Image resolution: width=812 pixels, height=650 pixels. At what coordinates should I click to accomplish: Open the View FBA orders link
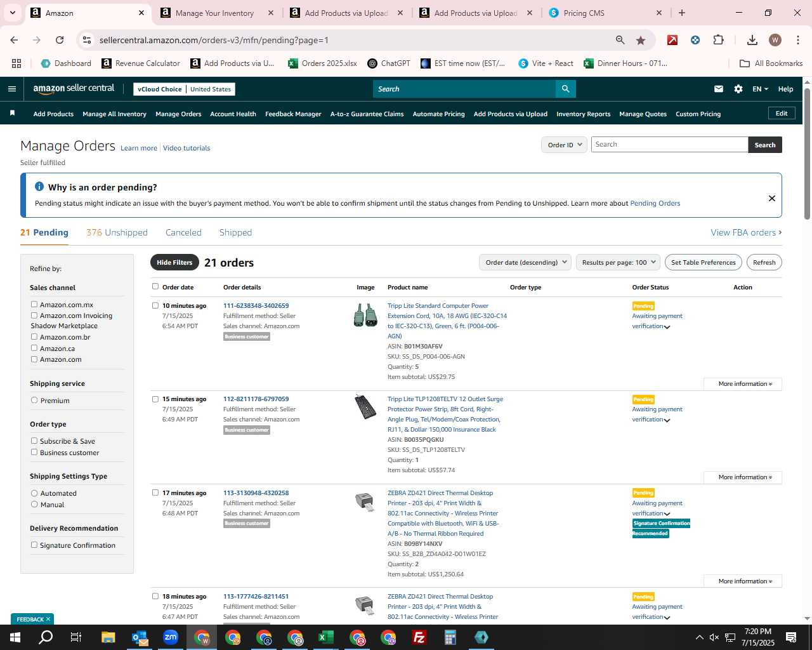746,232
